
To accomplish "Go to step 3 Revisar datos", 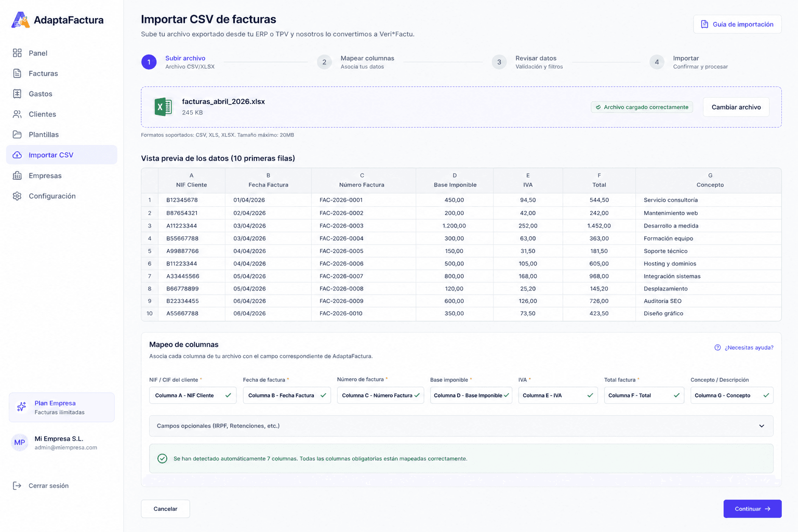I will point(527,62).
